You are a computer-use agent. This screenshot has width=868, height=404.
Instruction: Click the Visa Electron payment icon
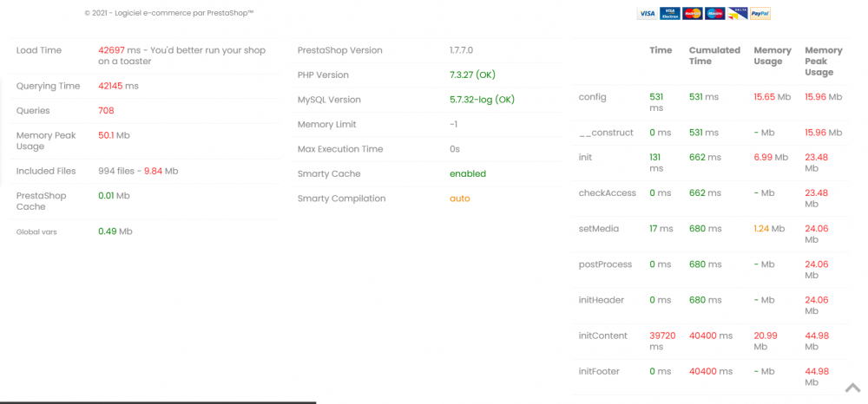tap(669, 14)
